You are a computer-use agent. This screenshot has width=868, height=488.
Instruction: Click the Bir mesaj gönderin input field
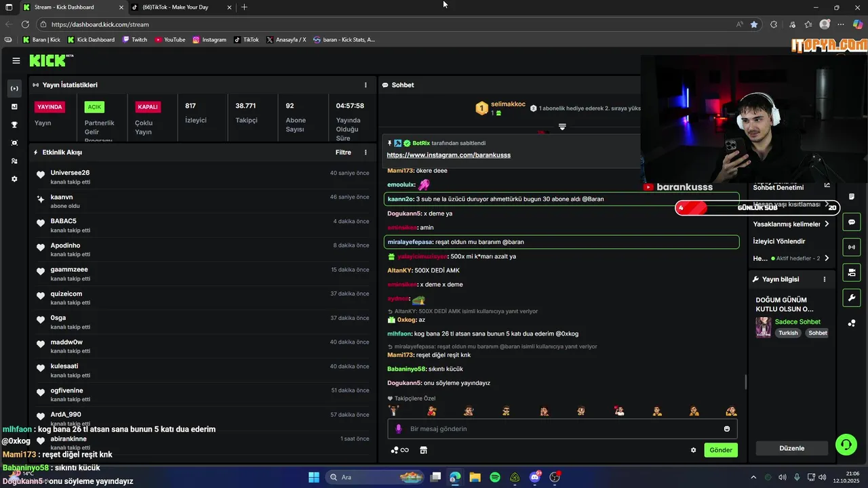pyautogui.click(x=562, y=429)
